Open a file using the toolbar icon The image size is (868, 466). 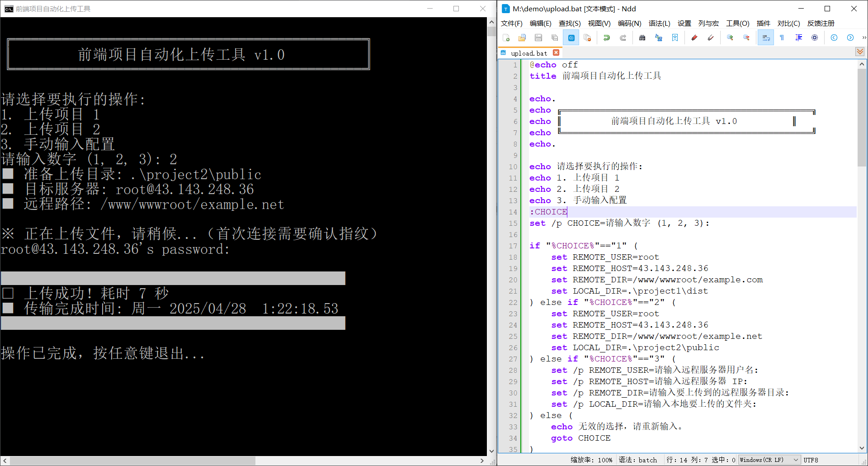coord(522,38)
